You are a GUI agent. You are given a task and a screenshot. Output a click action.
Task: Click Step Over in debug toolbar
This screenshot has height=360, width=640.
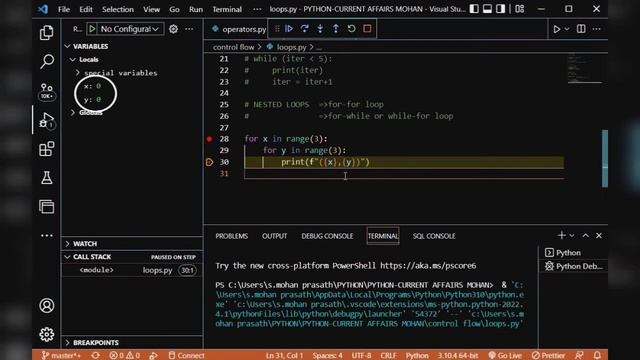click(x=304, y=29)
